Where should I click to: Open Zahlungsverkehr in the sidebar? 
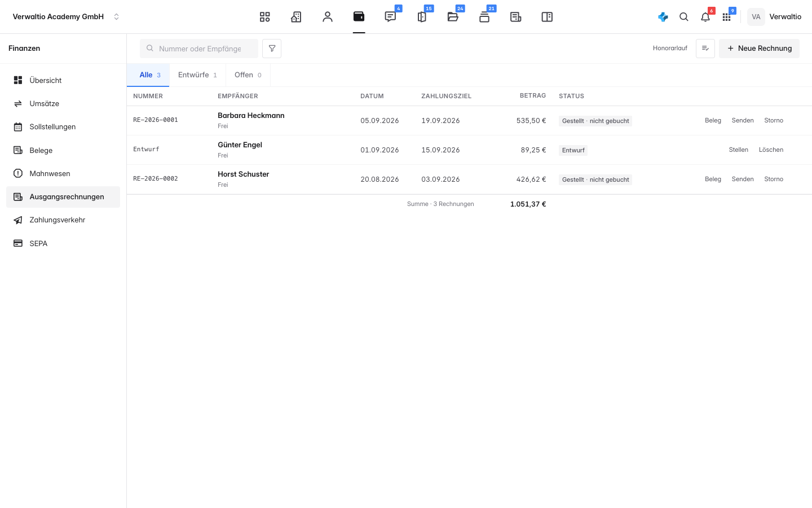click(63, 220)
